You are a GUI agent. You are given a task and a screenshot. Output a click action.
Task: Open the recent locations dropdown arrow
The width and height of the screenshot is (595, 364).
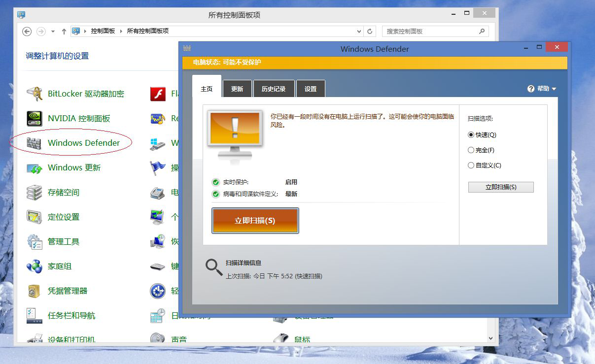point(53,31)
